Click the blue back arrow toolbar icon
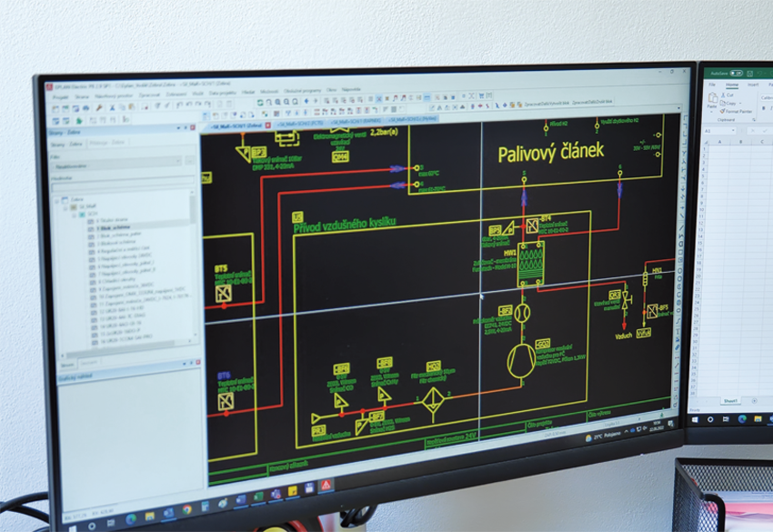 (306, 101)
